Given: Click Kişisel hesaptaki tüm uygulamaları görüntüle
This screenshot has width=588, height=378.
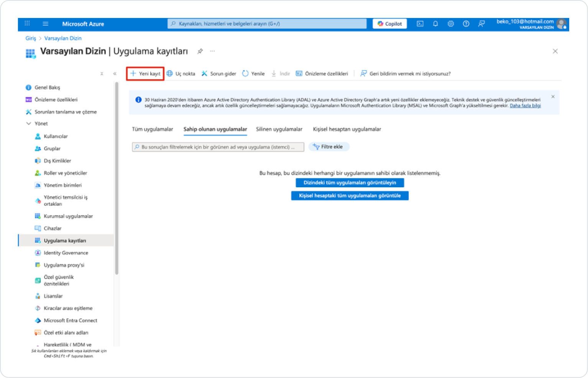Looking at the screenshot, I should (350, 196).
